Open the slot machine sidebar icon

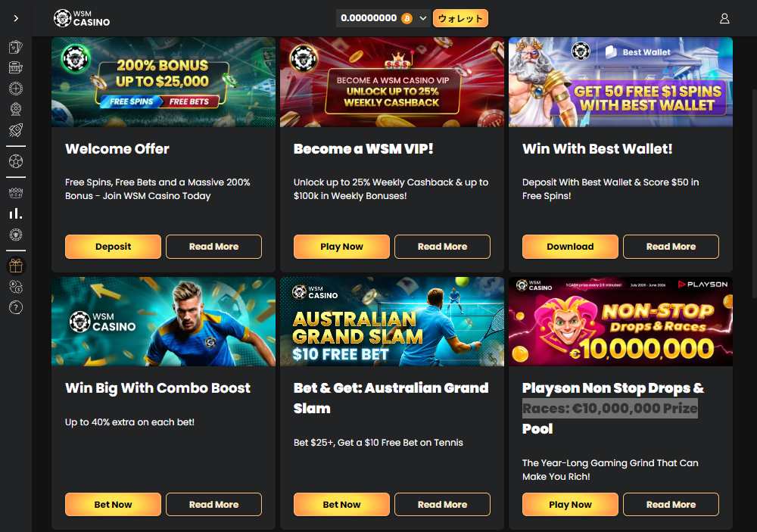pyautogui.click(x=16, y=67)
